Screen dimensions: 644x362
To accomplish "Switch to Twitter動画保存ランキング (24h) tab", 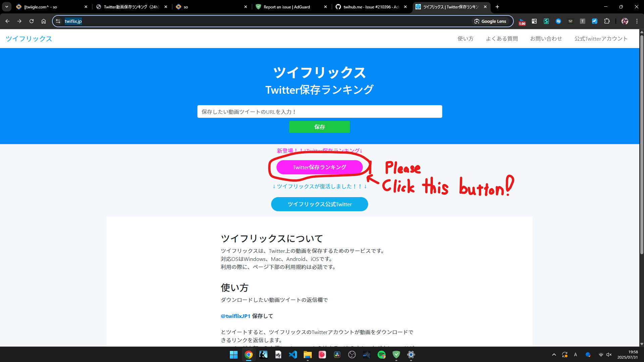I will tap(131, 7).
